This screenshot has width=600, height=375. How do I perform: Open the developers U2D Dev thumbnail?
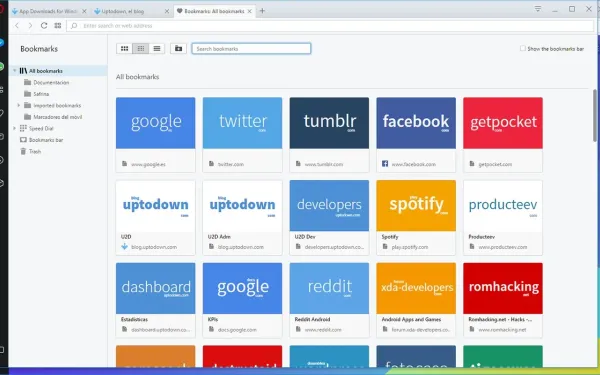tap(329, 205)
